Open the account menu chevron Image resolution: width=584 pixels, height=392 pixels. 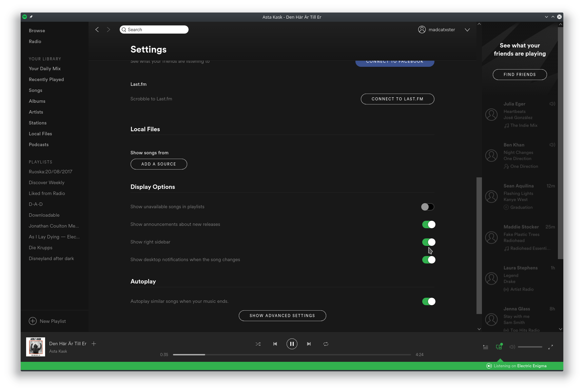(467, 30)
